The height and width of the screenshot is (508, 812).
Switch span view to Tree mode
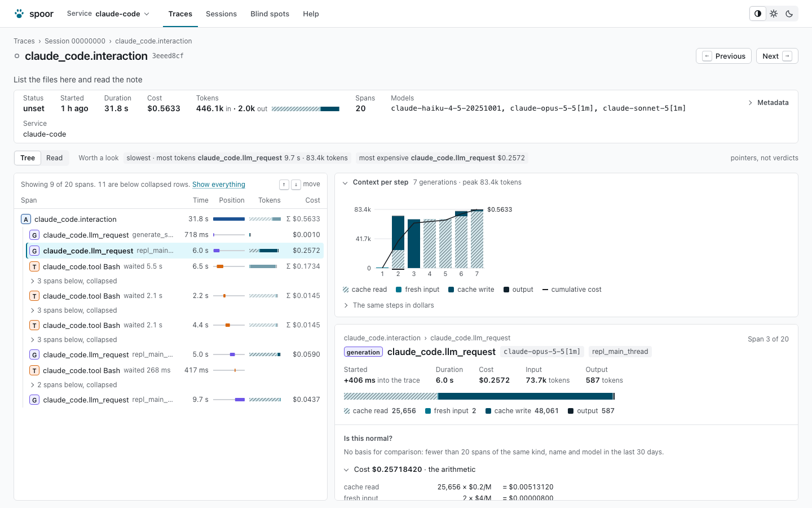28,158
